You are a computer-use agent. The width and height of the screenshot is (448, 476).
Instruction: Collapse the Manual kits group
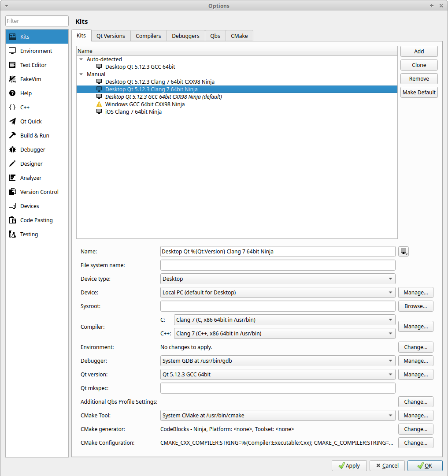[81, 74]
